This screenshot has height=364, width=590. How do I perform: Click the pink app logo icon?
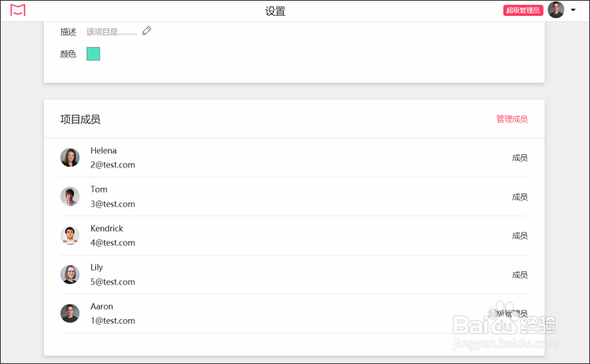[x=17, y=10]
